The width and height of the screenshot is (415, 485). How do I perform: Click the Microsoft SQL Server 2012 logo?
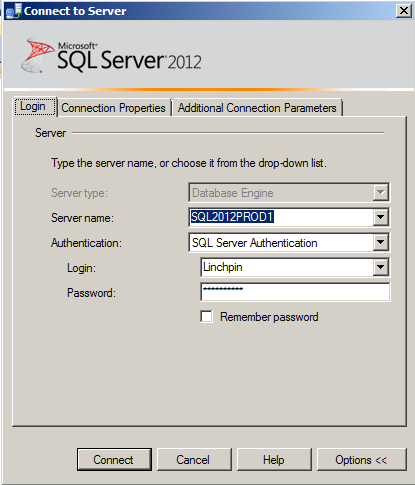tap(111, 55)
